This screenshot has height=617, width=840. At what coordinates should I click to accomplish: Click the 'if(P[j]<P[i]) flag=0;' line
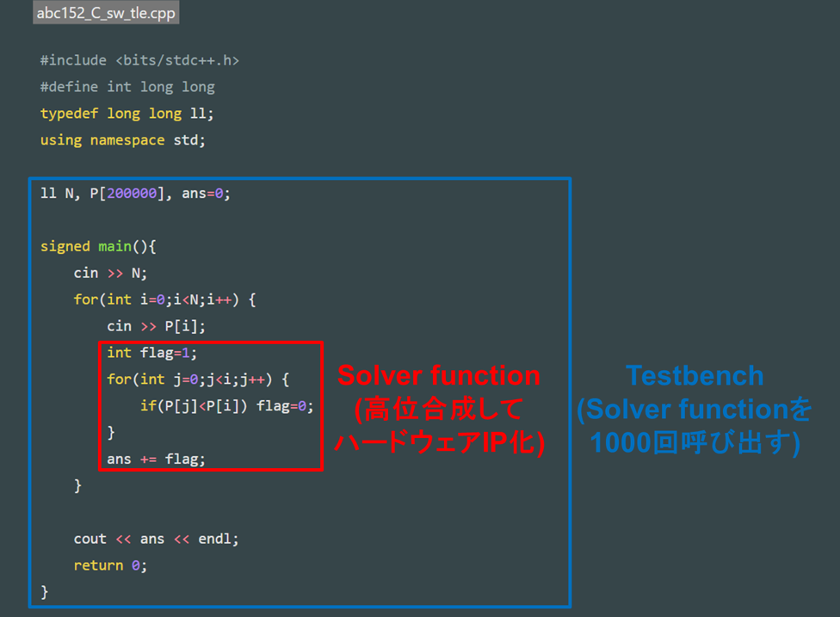tap(227, 406)
